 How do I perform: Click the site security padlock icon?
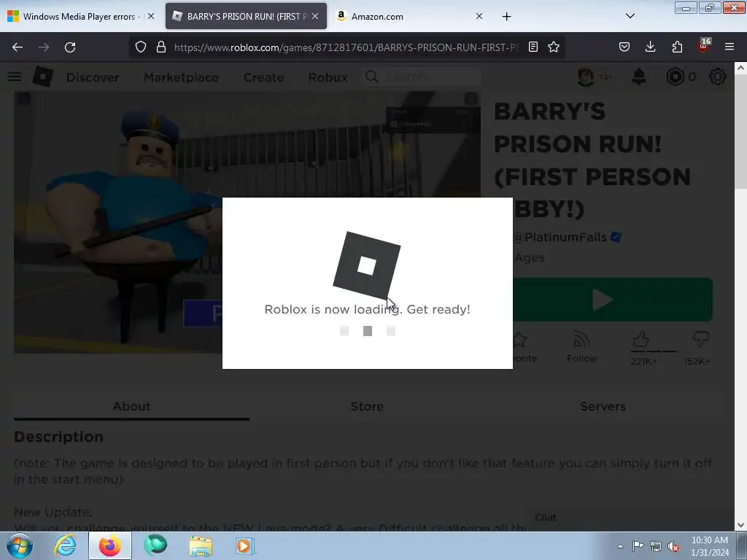point(161,47)
